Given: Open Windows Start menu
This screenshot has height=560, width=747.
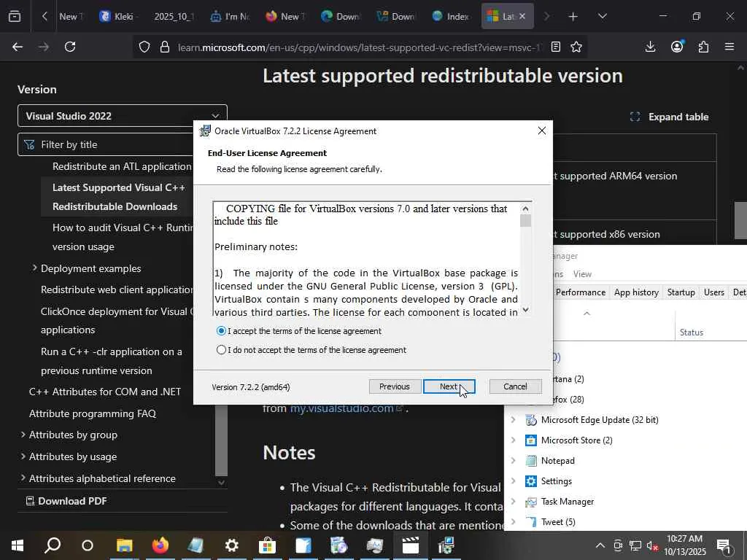Looking at the screenshot, I should point(18,545).
